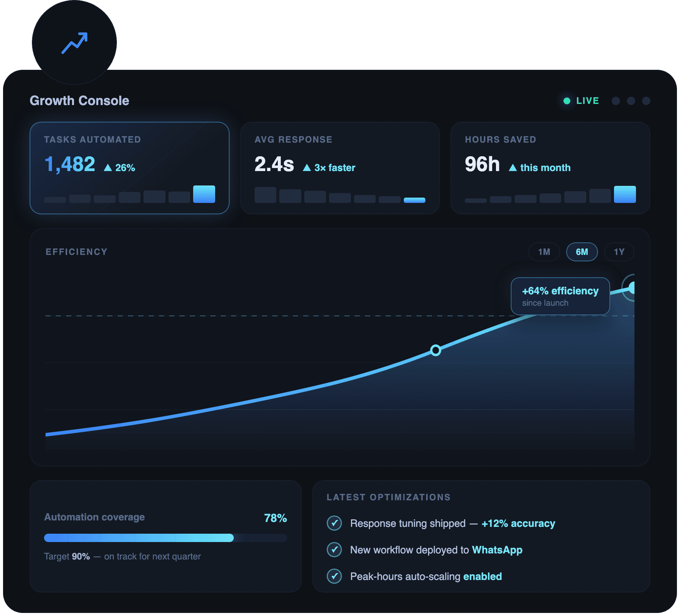The width and height of the screenshot is (680, 616).
Task: Click the Automation coverage label
Action: [94, 517]
